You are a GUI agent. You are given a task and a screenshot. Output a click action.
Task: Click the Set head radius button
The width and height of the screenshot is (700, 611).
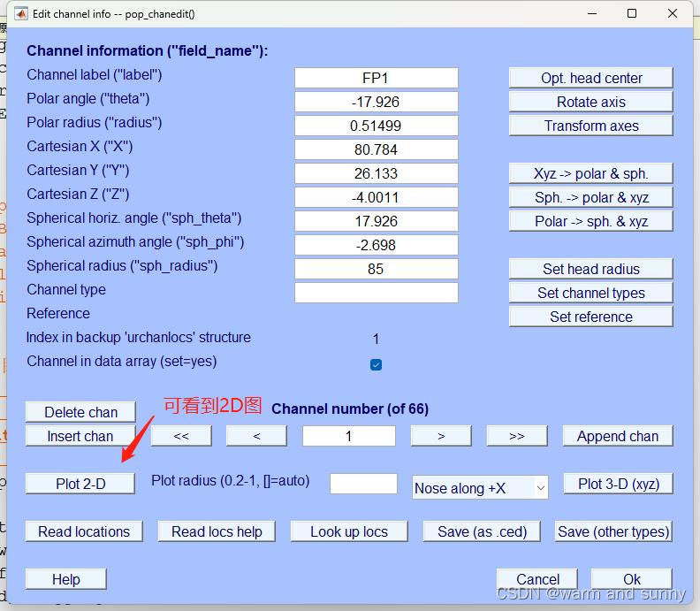point(591,269)
